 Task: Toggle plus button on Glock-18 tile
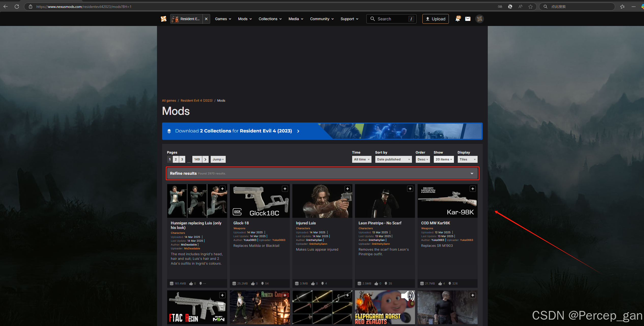pos(285,189)
